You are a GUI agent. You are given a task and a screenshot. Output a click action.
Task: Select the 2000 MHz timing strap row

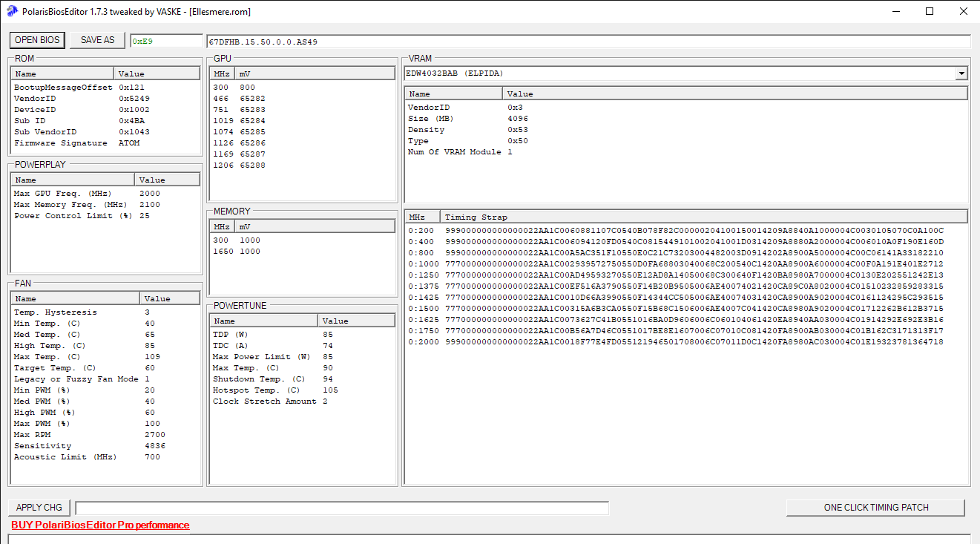pos(675,342)
